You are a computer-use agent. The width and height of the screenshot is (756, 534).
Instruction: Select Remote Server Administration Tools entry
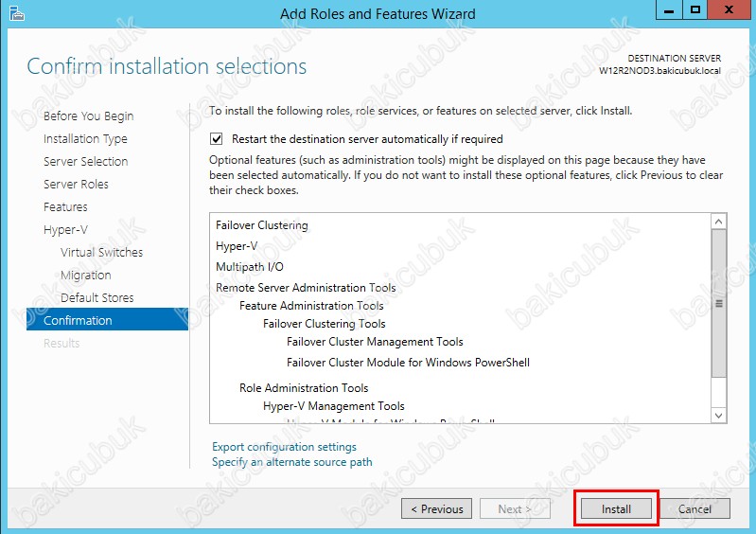pyautogui.click(x=306, y=288)
